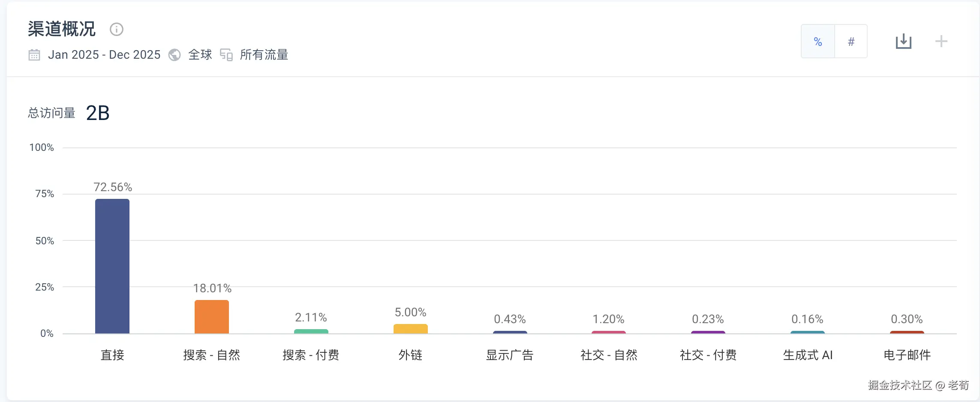Screen dimensions: 980x402
Task: Click the calendar date range icon
Action: (34, 55)
